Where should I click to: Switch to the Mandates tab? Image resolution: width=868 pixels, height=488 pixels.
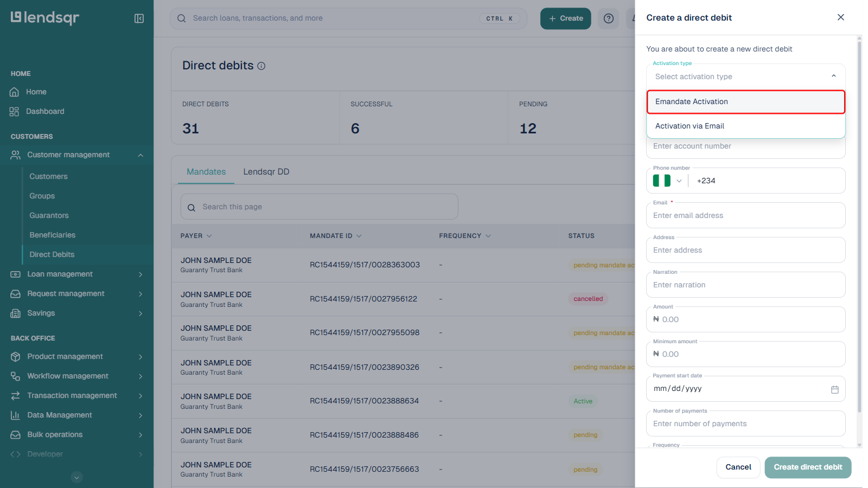(x=206, y=172)
